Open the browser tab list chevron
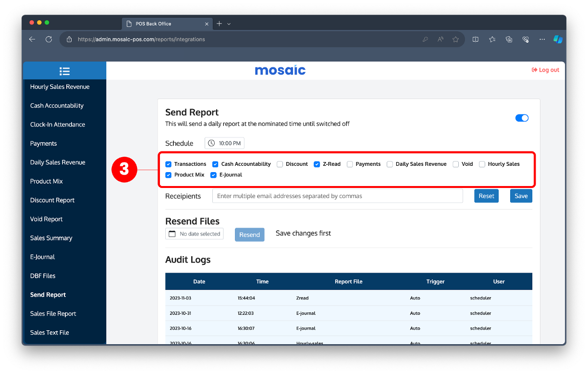Image resolution: width=588 pixels, height=374 pixels. 229,24
